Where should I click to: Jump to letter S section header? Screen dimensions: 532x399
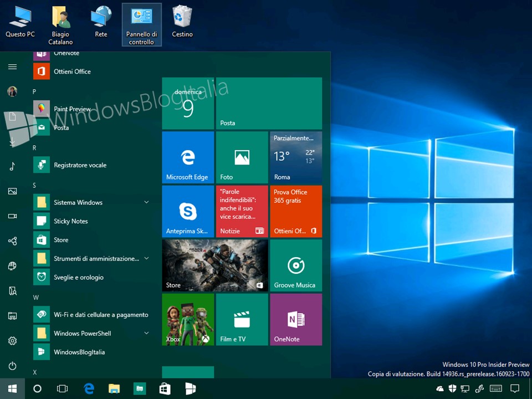[x=34, y=185]
